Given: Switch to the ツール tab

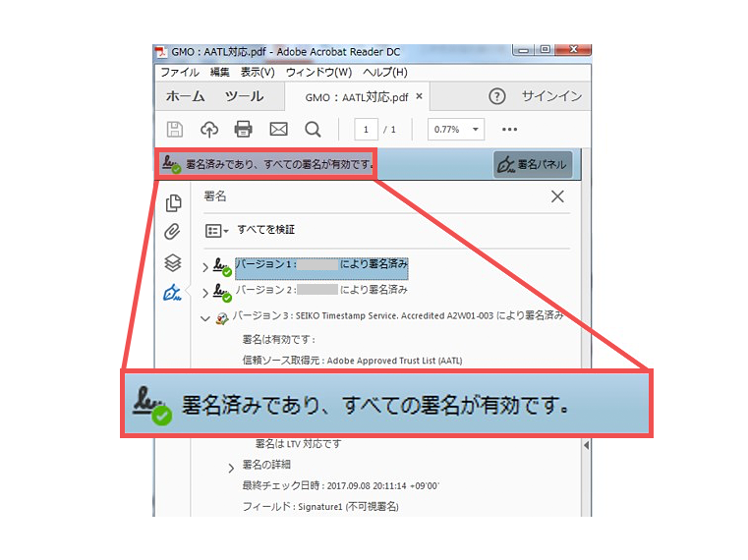Looking at the screenshot, I should tap(244, 96).
